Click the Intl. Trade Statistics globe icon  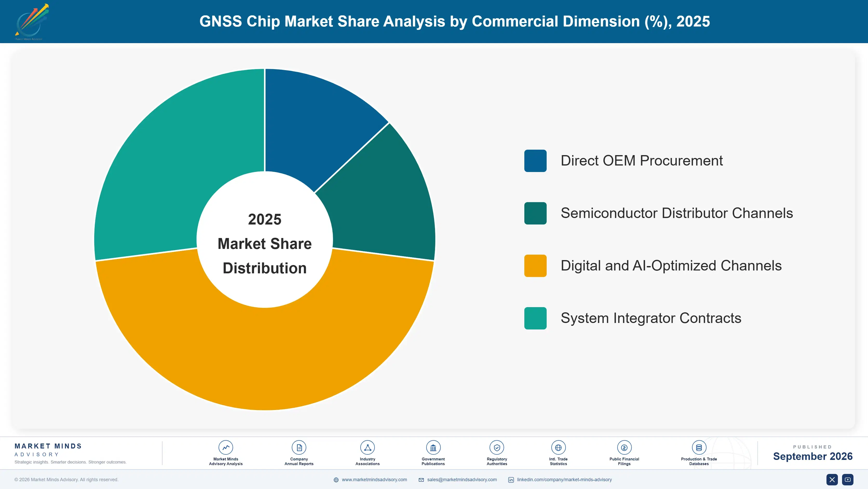558,447
